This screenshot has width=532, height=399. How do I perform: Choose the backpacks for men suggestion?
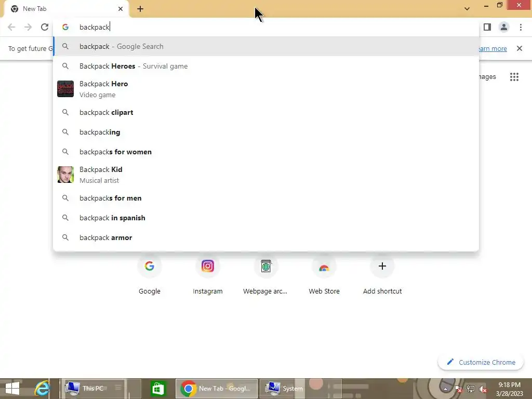point(266,198)
